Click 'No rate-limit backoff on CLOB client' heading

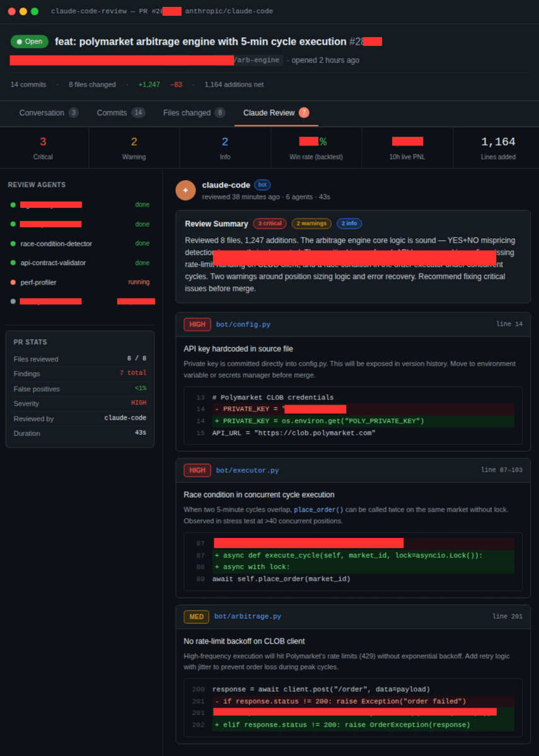pos(244,641)
